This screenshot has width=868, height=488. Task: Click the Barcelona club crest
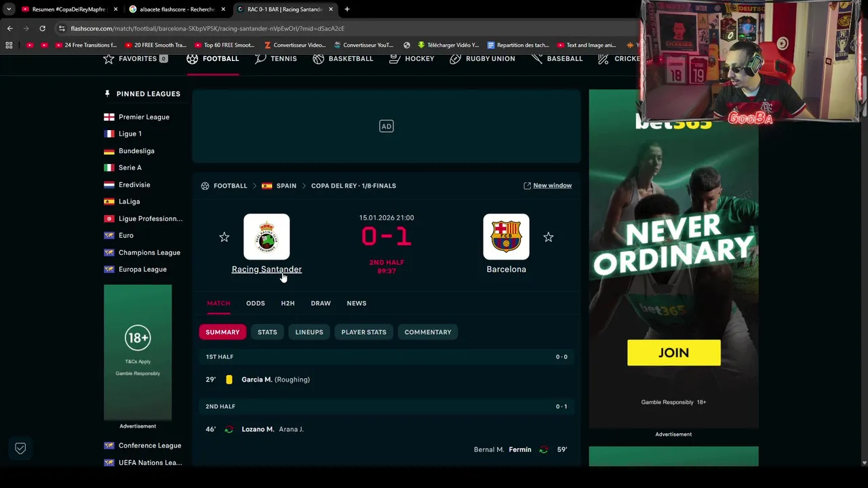click(x=506, y=237)
